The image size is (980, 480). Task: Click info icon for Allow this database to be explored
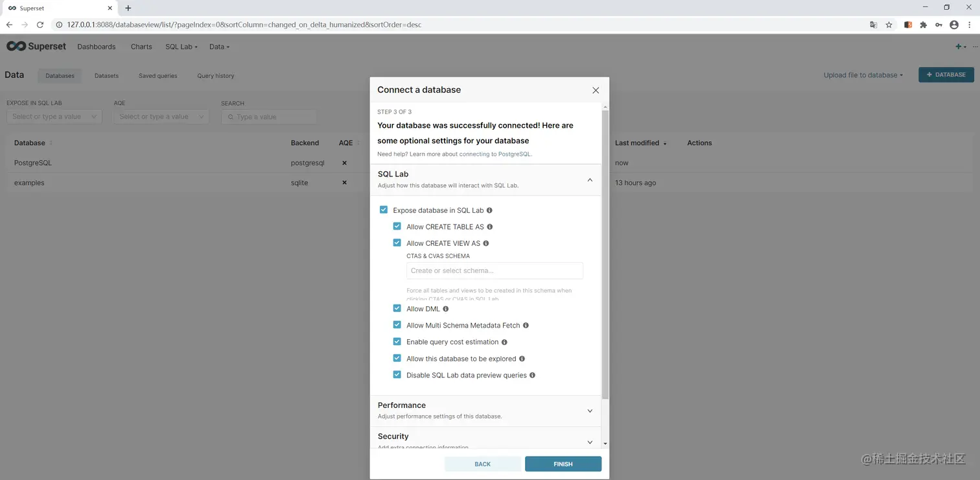coord(522,359)
